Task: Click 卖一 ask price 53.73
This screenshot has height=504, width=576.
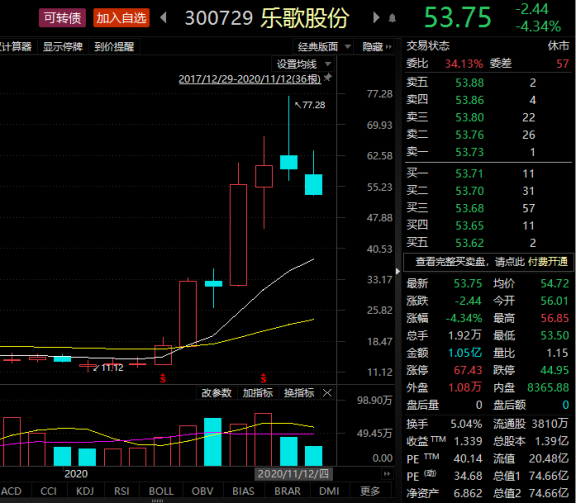Action: [x=469, y=152]
